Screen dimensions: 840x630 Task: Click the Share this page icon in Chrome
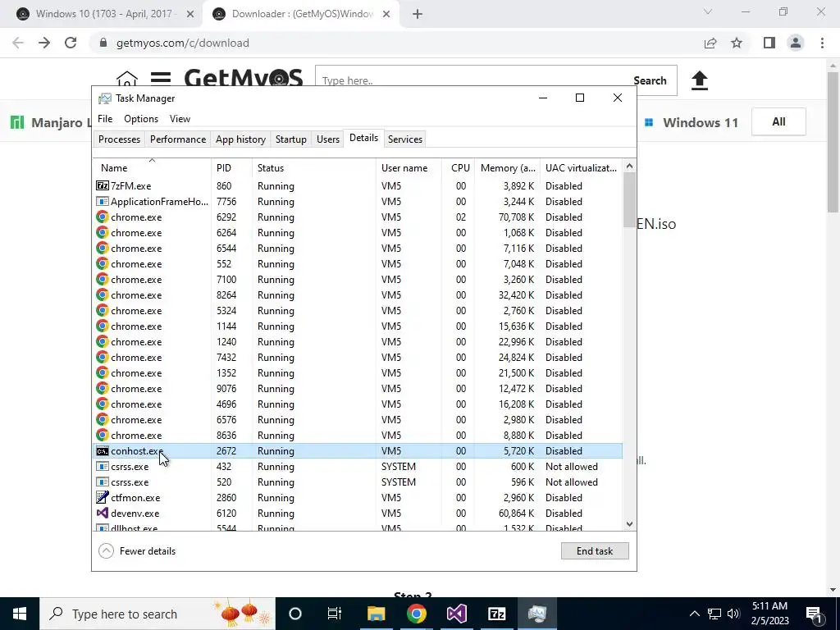click(710, 43)
